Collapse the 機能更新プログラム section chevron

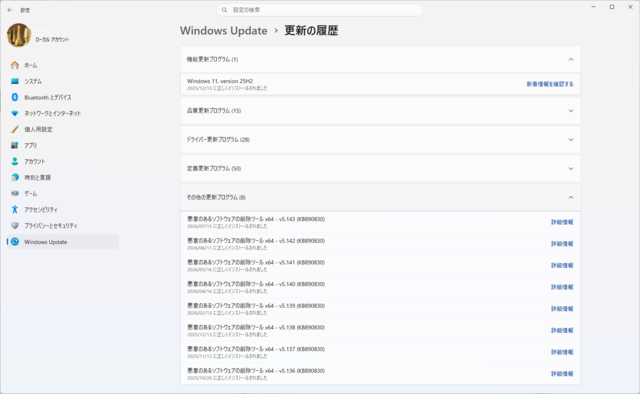pyautogui.click(x=571, y=59)
